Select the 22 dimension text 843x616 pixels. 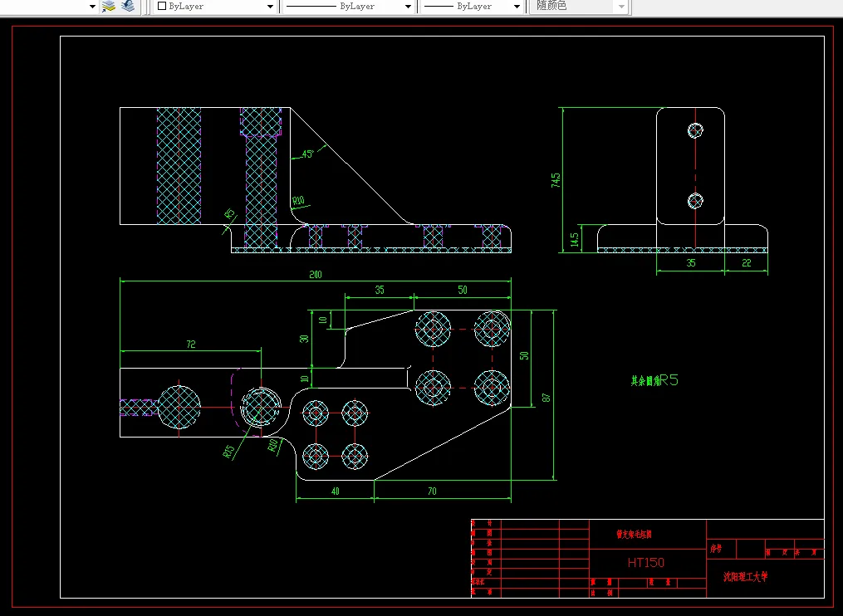746,263
